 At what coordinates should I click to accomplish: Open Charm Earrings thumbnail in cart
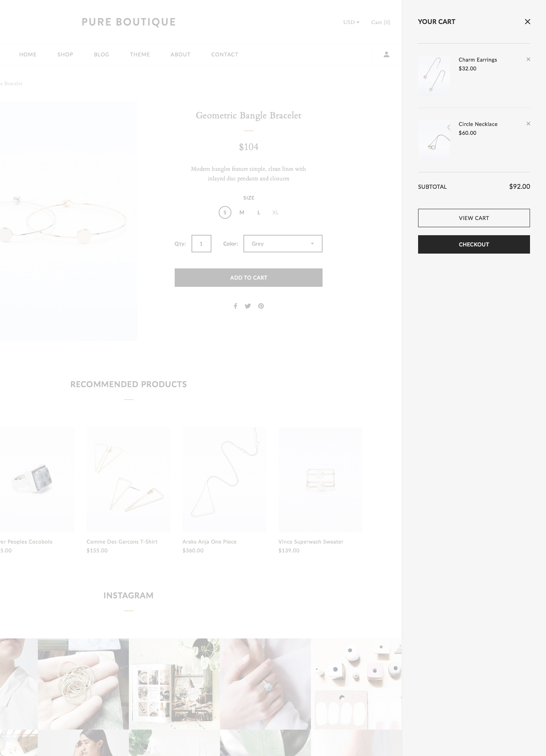coord(434,75)
